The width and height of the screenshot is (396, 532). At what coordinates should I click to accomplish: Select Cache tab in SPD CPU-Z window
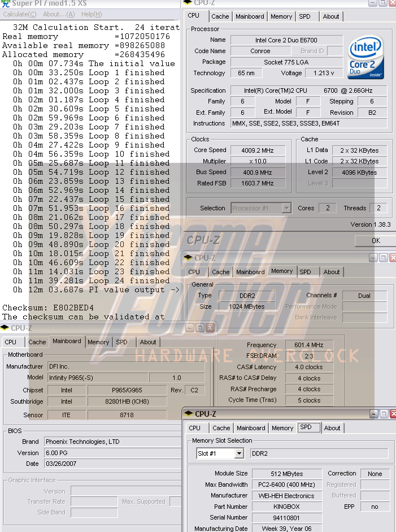point(221,428)
